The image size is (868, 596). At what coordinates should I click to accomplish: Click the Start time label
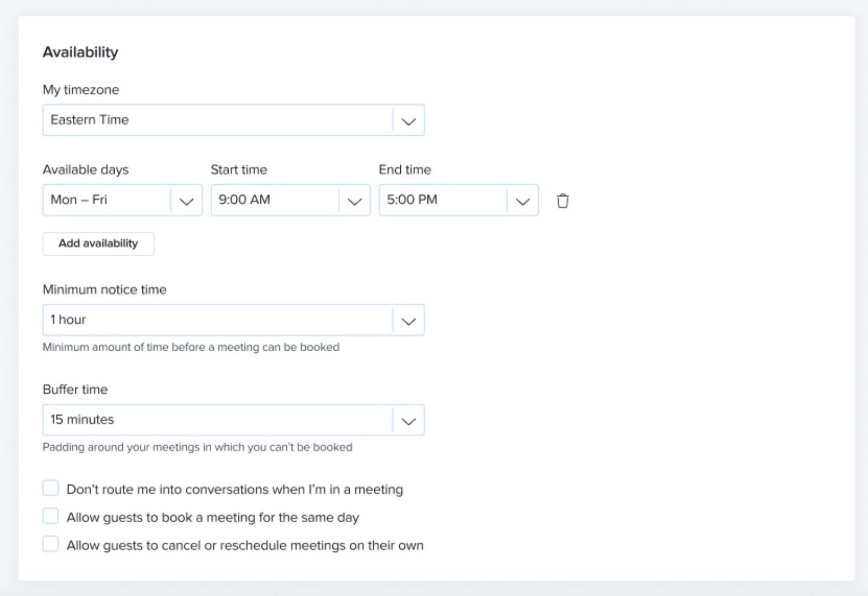tap(239, 170)
